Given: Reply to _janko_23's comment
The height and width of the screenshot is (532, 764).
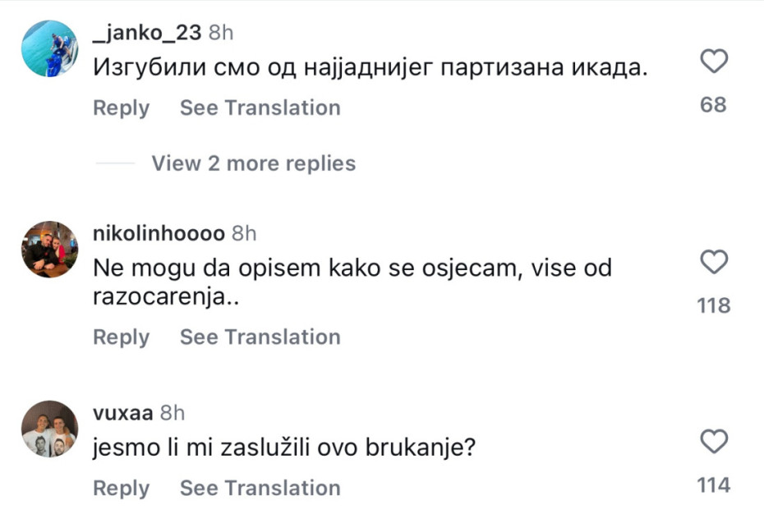Looking at the screenshot, I should [x=122, y=108].
